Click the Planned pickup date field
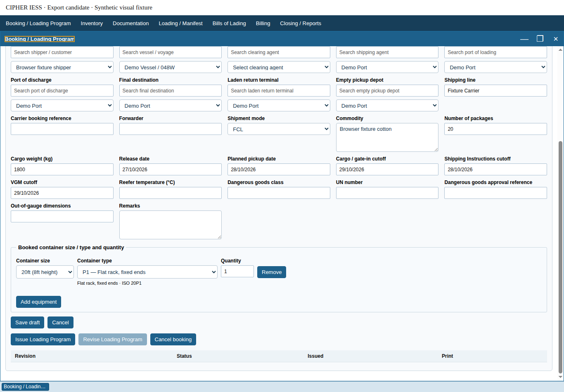This screenshot has width=564, height=392. click(x=279, y=170)
